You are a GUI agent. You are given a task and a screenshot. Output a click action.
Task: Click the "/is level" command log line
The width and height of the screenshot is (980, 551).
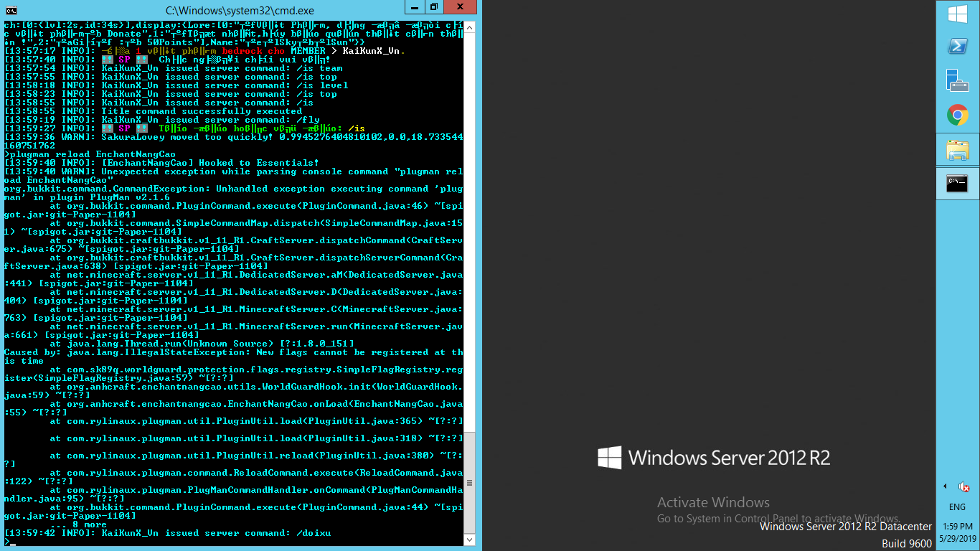pos(176,85)
